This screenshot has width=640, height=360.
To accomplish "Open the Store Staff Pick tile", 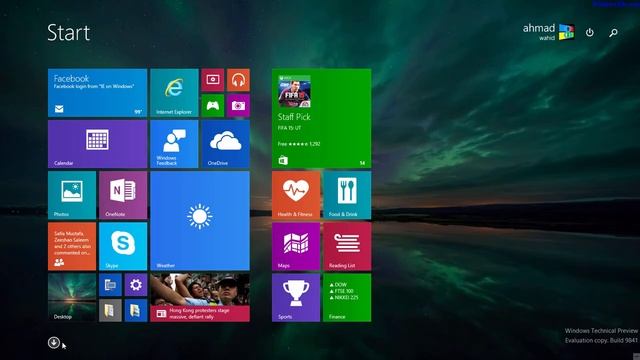I will (322, 118).
